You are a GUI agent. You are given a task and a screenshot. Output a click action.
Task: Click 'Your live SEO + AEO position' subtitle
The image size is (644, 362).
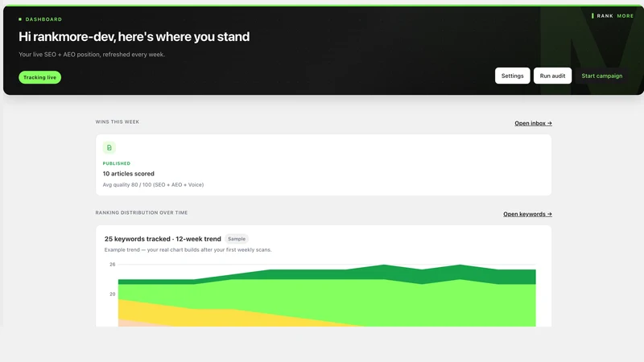coord(92,54)
